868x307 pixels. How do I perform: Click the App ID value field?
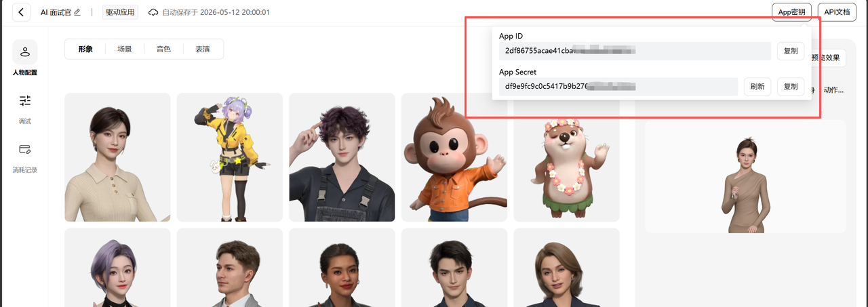[x=635, y=51]
